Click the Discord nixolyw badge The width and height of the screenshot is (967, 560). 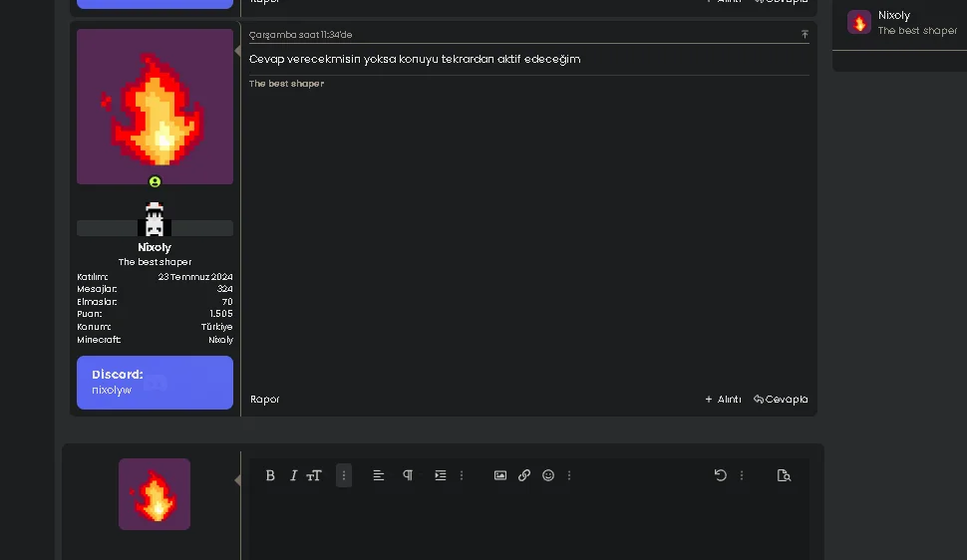(x=155, y=383)
